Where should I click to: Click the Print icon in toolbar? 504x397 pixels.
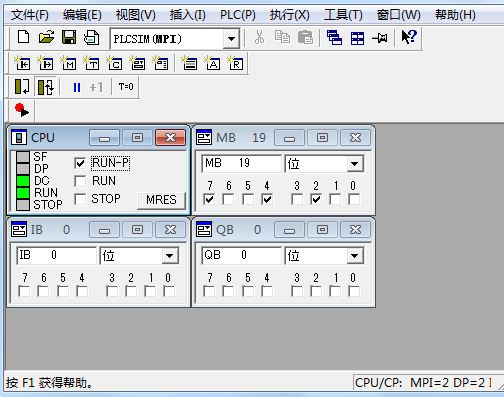click(92, 37)
